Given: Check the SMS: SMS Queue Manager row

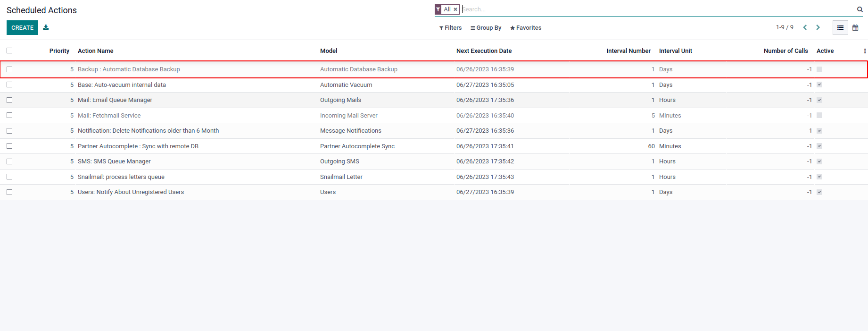Looking at the screenshot, I should click(x=9, y=161).
